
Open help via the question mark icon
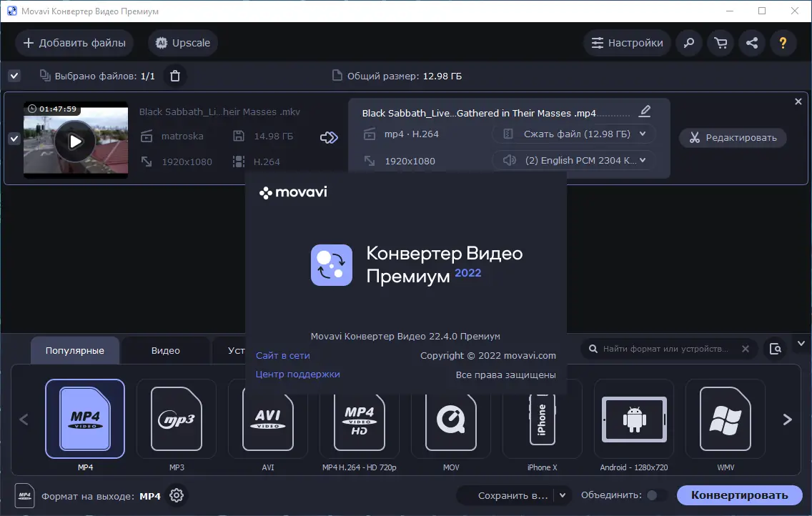point(783,43)
